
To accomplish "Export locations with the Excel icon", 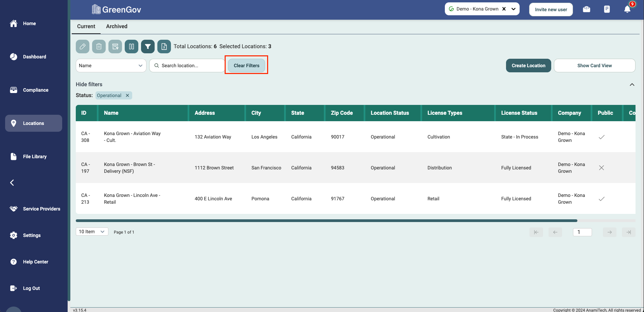I will pyautogui.click(x=164, y=47).
